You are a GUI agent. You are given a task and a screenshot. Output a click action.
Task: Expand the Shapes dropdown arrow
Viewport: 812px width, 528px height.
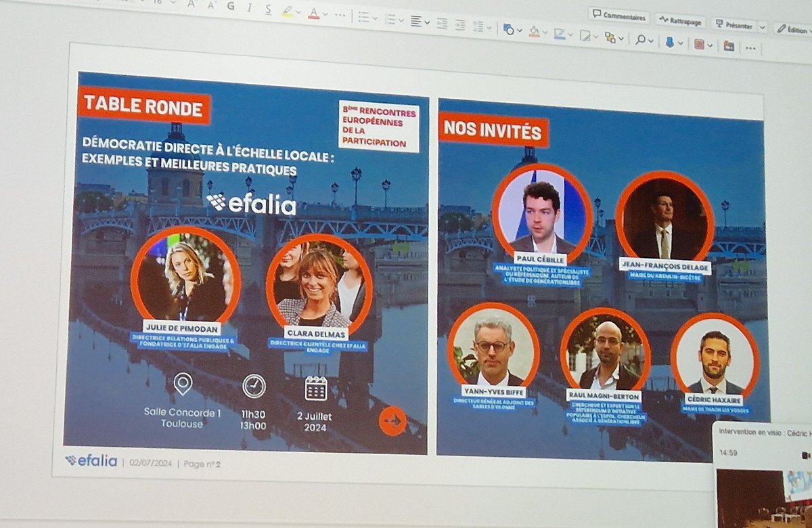click(x=519, y=30)
